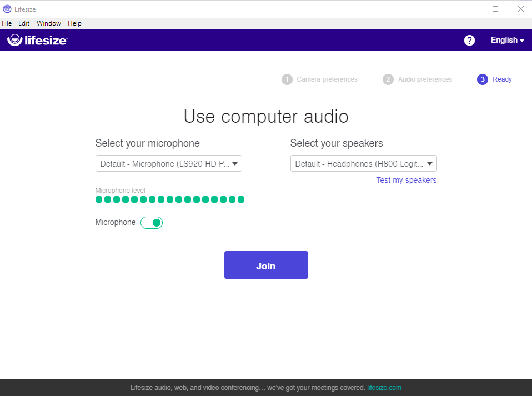Open the Help menu

pos(74,23)
